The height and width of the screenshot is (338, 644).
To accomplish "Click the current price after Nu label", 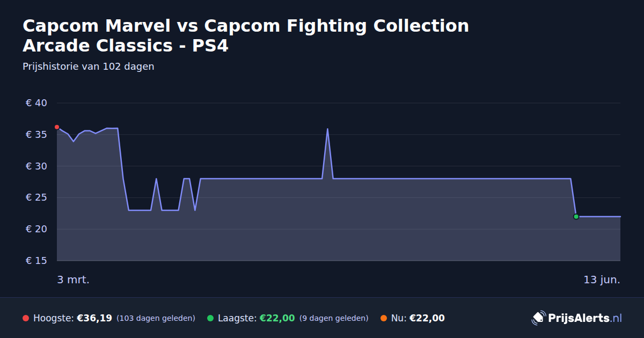I will pyautogui.click(x=427, y=318).
